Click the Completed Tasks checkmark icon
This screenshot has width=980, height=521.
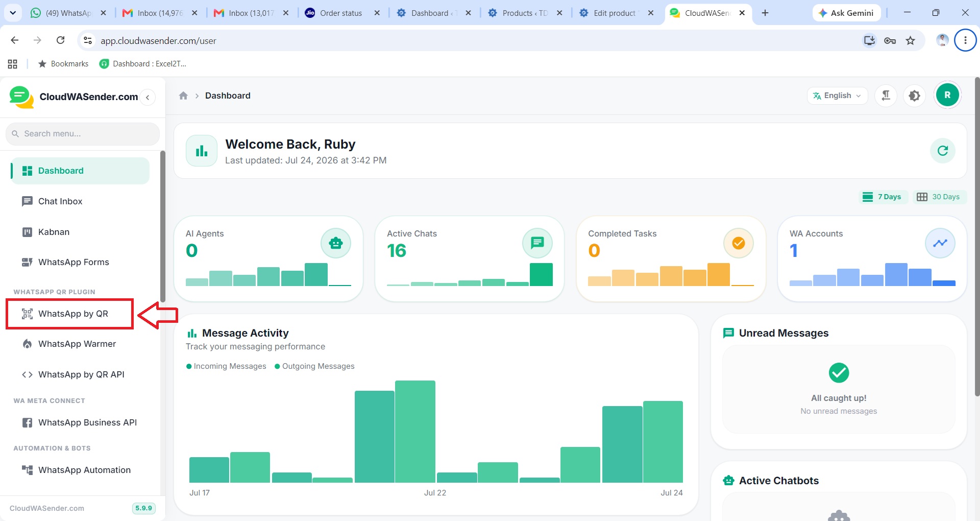738,243
